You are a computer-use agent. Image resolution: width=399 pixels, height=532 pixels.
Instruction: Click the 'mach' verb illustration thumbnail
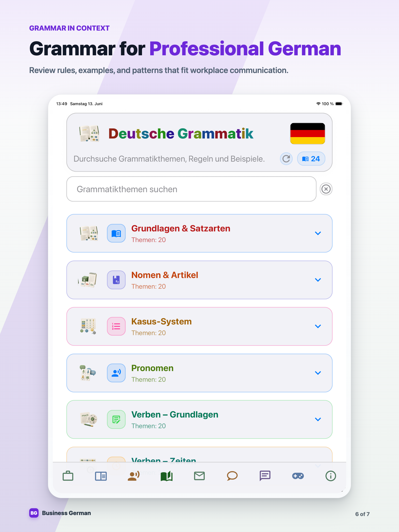[x=89, y=419]
